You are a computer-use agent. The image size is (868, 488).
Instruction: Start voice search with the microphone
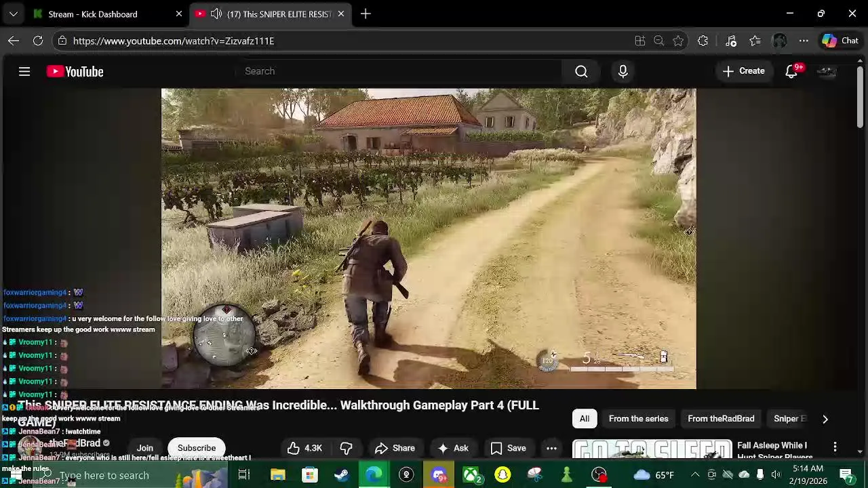pos(623,71)
